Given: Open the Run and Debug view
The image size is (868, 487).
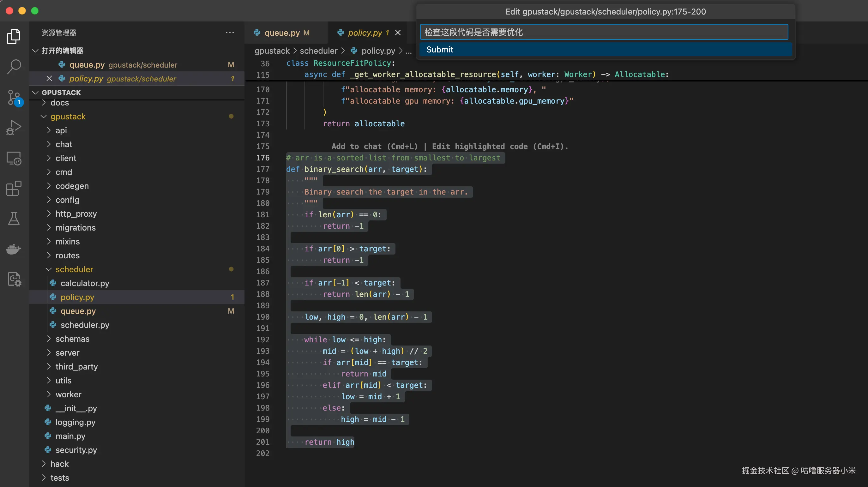Looking at the screenshot, I should pyautogui.click(x=14, y=128).
